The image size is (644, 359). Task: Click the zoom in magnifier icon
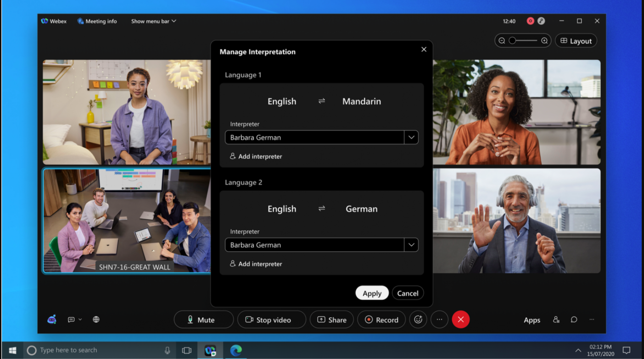click(544, 41)
